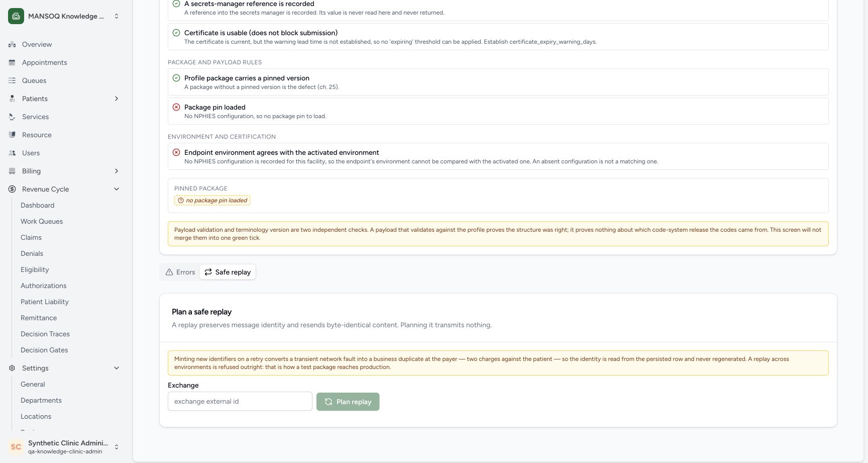
Task: Open General settings
Action: [x=33, y=384]
